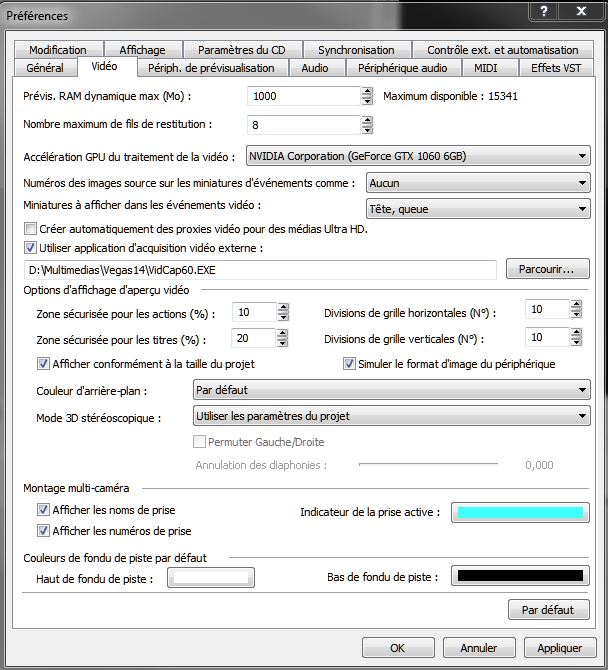The height and width of the screenshot is (670, 608).
Task: Switch to the Modification tab
Action: point(58,50)
